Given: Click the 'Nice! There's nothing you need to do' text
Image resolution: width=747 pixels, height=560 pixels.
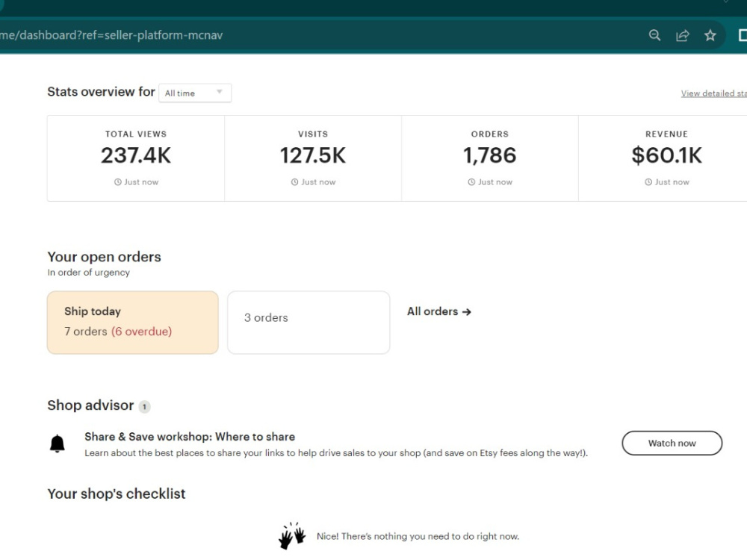Looking at the screenshot, I should (418, 536).
